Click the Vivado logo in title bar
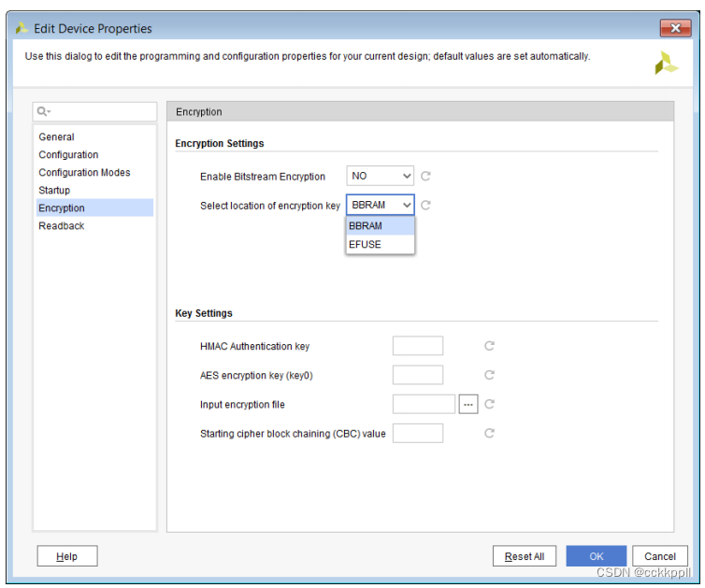 pyautogui.click(x=22, y=28)
